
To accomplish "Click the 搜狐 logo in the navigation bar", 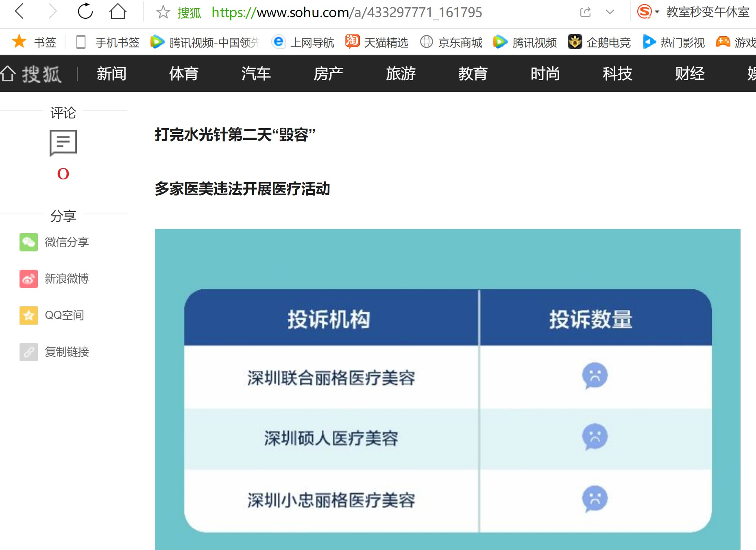I will pyautogui.click(x=31, y=74).
